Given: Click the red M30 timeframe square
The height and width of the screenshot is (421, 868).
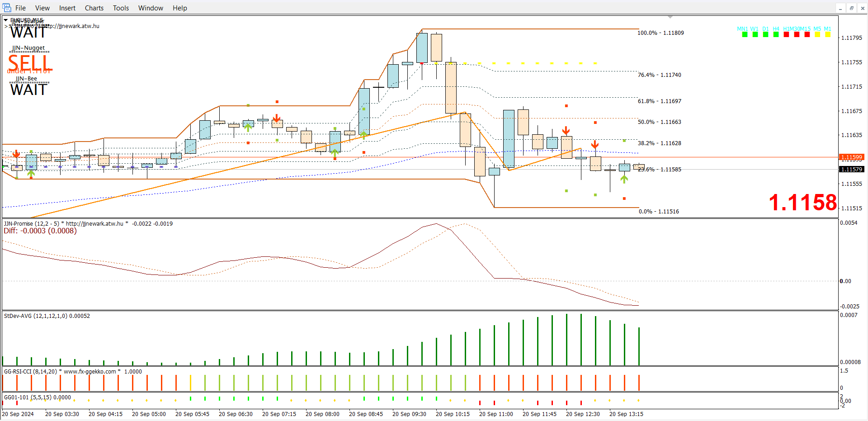Looking at the screenshot, I should 797,34.
